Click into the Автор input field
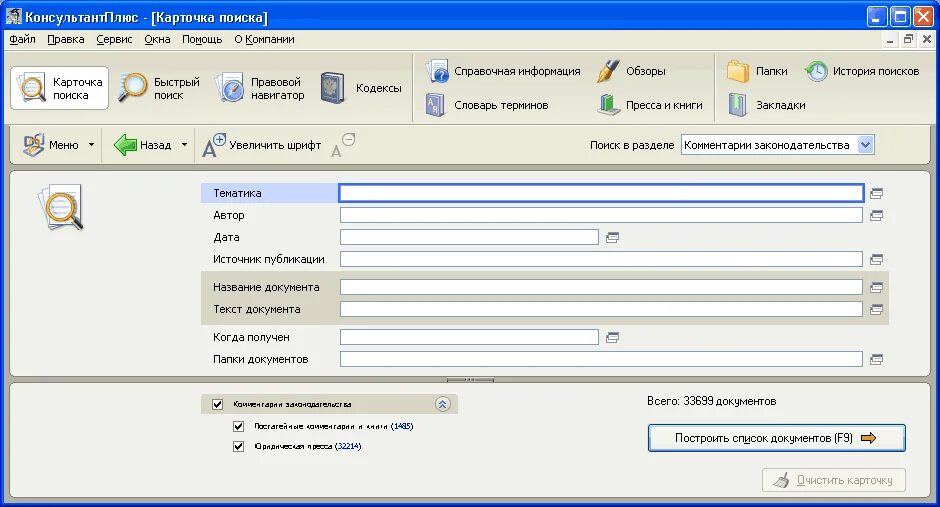 pyautogui.click(x=601, y=215)
